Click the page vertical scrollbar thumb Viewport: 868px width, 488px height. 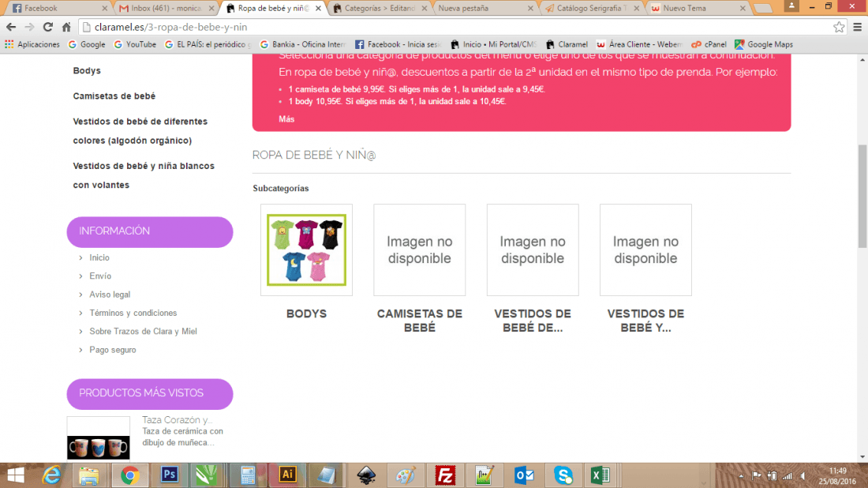[x=862, y=196]
